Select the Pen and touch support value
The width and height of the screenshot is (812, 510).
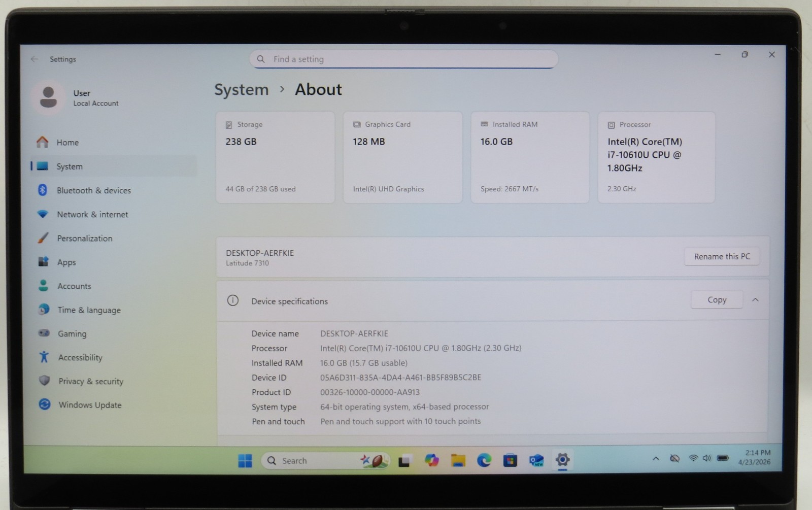pos(400,421)
